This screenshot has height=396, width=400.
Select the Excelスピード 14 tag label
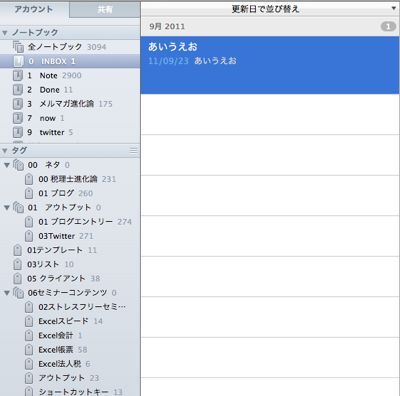tap(71, 321)
